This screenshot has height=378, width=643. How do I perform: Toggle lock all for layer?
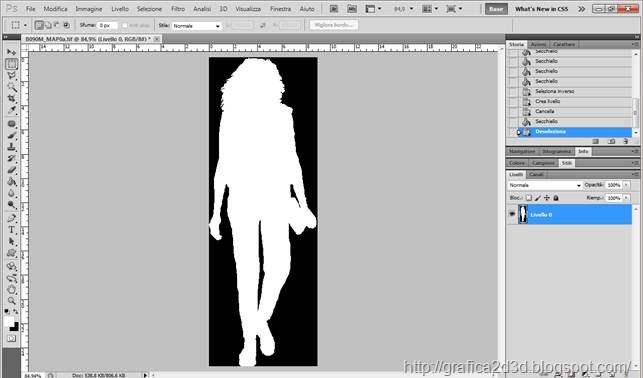click(556, 198)
